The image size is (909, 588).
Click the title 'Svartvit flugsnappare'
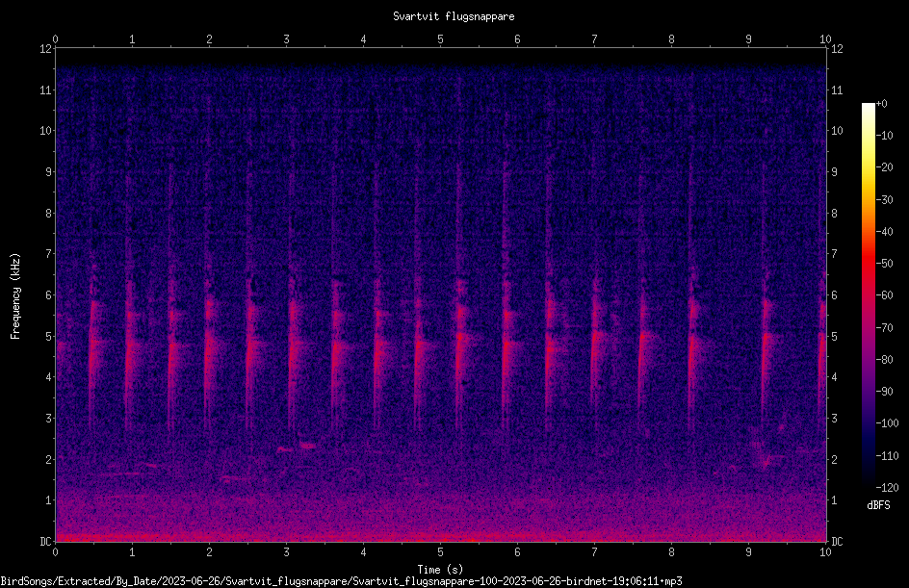454,16
